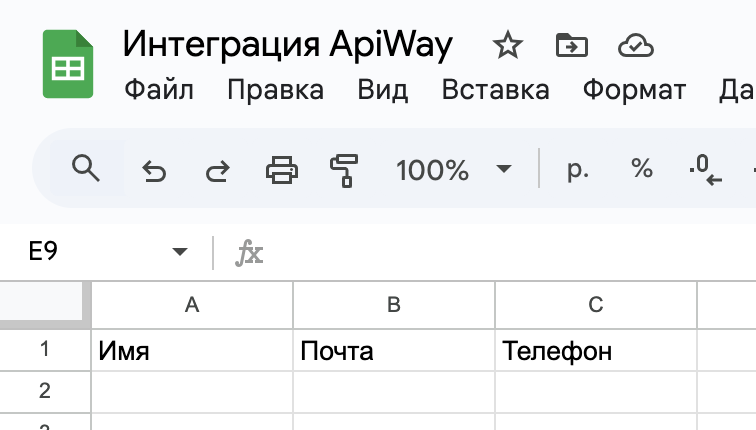Expand the 100% zoom dropdown

point(505,170)
